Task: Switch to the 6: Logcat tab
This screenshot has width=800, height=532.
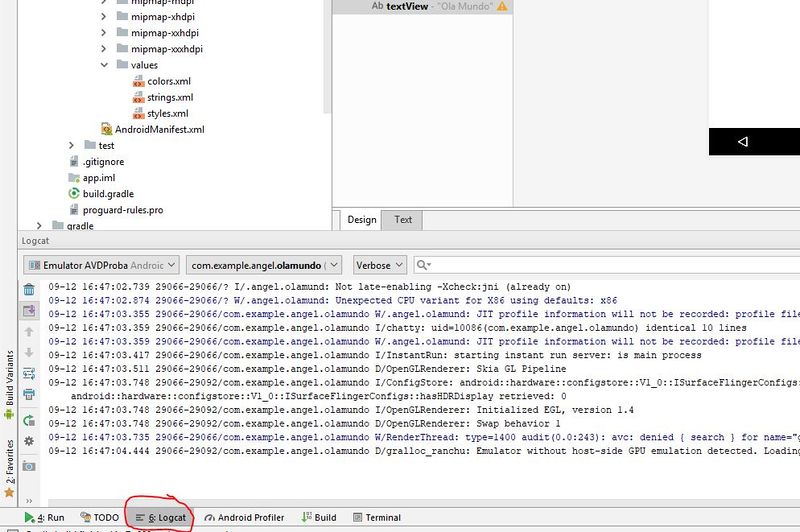Action: pos(161,517)
